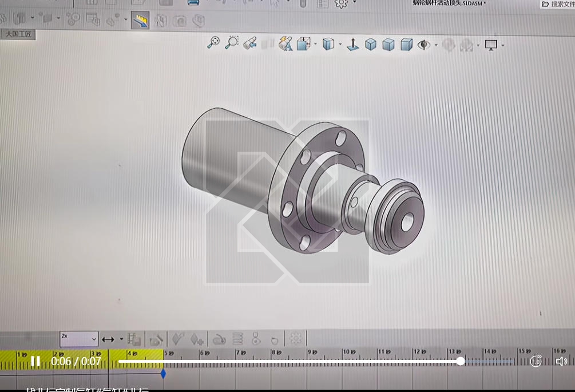Image resolution: width=575 pixels, height=392 pixels.
Task: Pause the video playback
Action: pyautogui.click(x=35, y=361)
